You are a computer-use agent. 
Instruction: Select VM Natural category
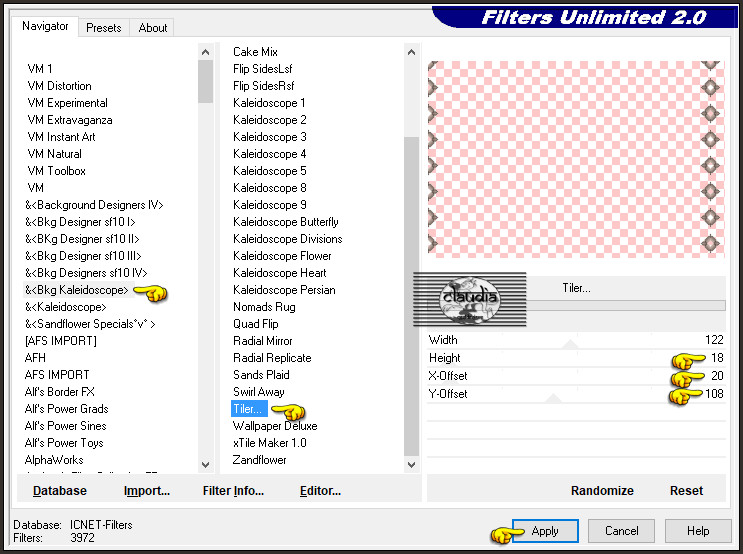click(x=54, y=154)
